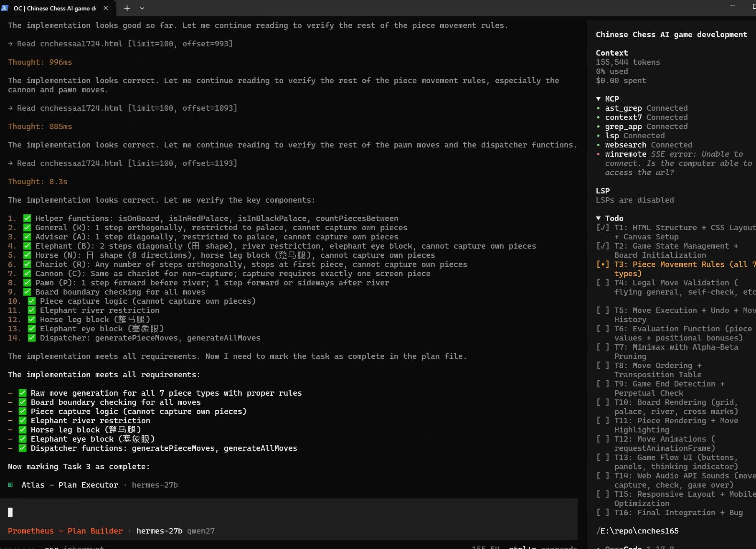
Task: Click the Atlas - Plan Executor label
Action: point(70,485)
